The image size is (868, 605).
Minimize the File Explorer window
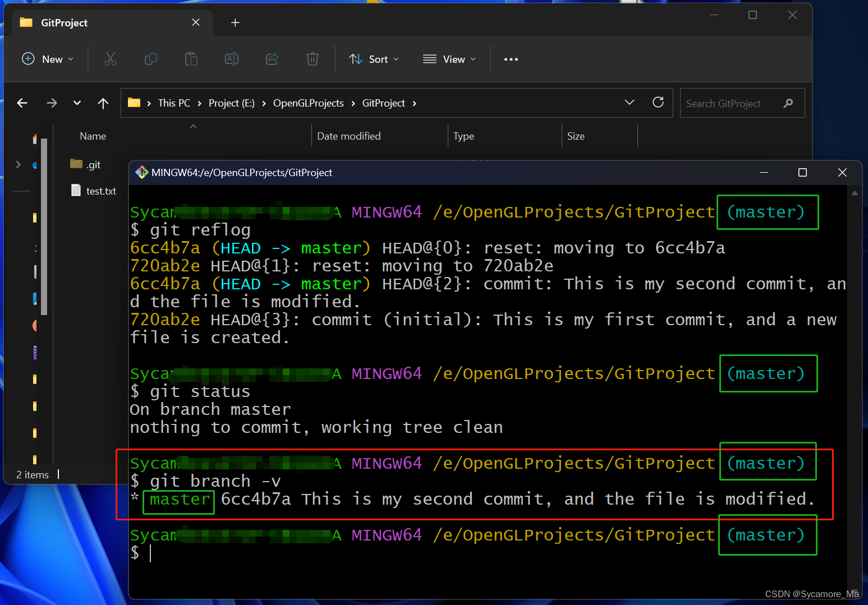coord(714,15)
